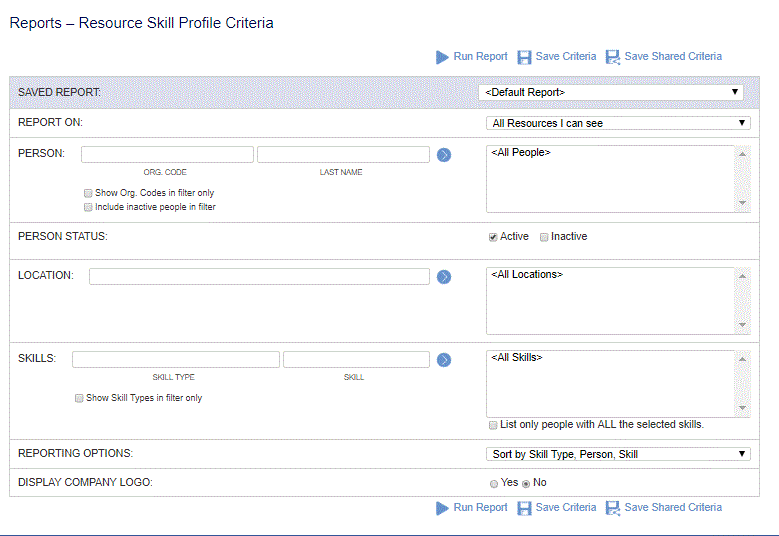Click the Org. Code input field
The image size is (779, 536).
[x=167, y=154]
